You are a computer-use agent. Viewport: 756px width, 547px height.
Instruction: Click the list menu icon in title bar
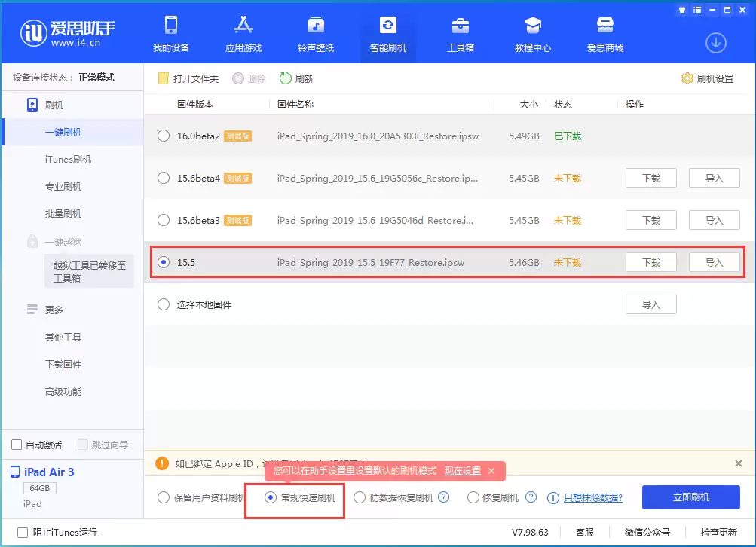coord(697,10)
